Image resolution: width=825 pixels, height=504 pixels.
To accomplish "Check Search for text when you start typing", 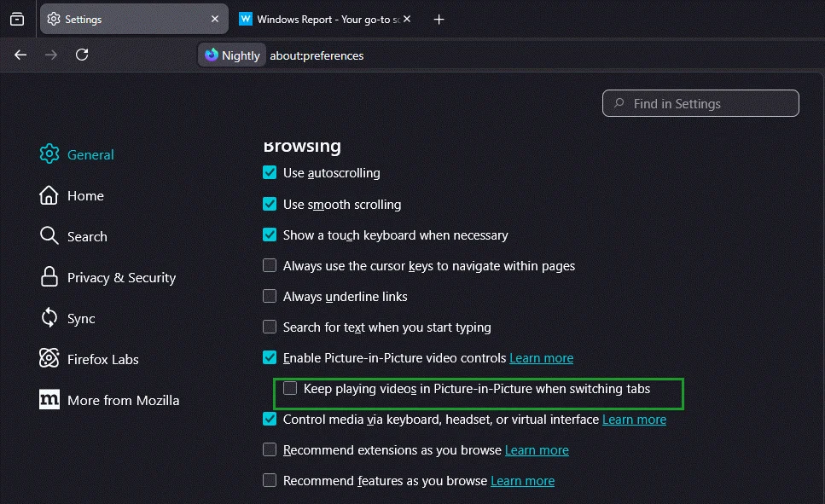I will click(x=270, y=327).
